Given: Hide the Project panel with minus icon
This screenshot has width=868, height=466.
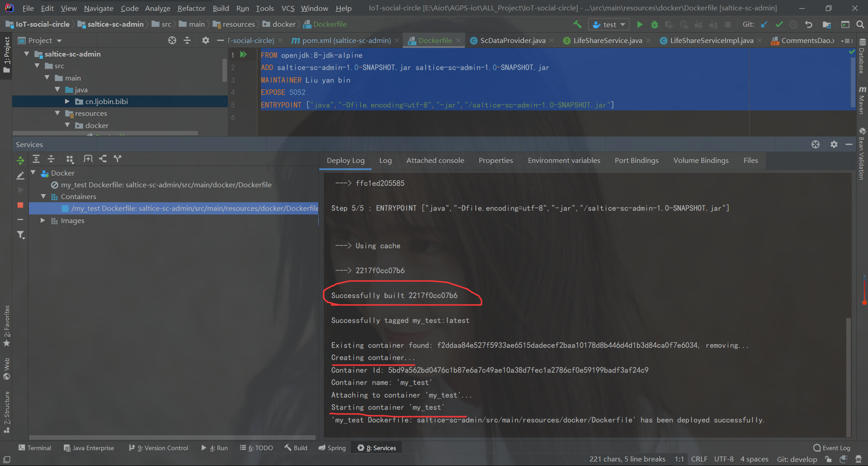Looking at the screenshot, I should [x=221, y=41].
